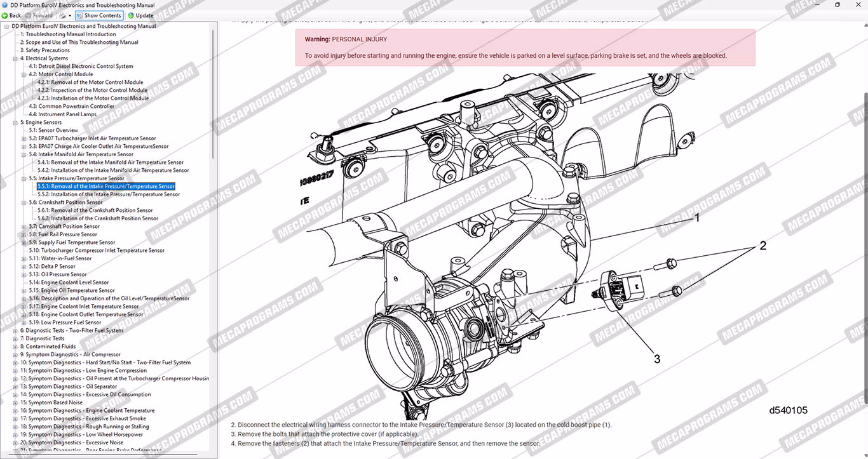
Task: Open 5.1: Sensor Overview
Action: pos(53,130)
